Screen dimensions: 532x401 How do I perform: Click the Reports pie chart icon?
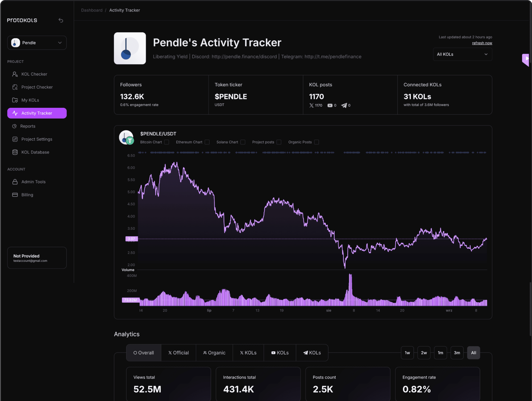(x=14, y=126)
